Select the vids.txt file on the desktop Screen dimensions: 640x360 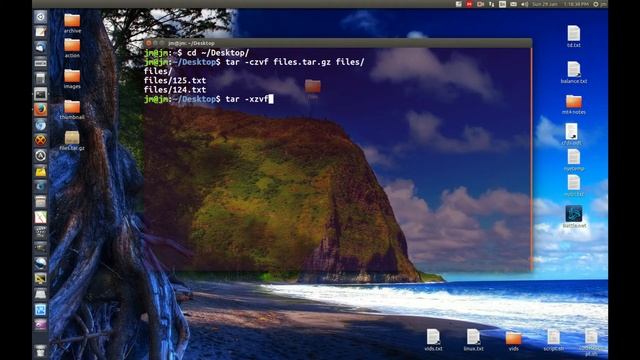(433, 340)
